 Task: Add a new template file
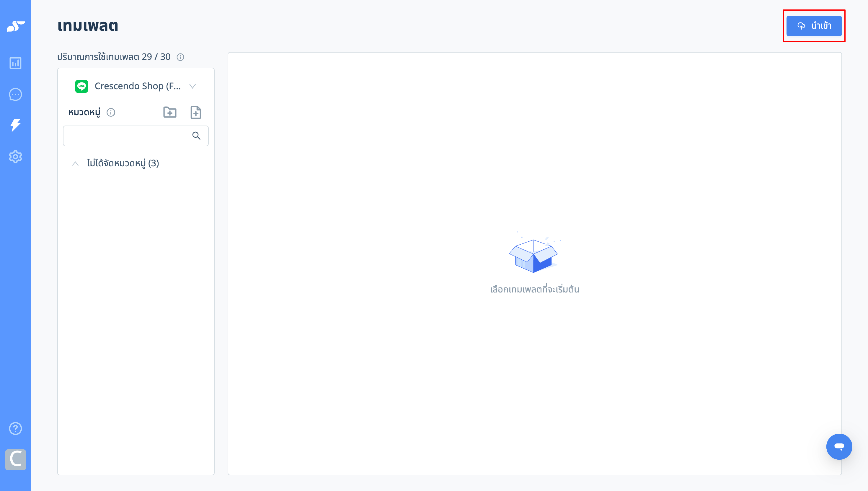tap(196, 112)
